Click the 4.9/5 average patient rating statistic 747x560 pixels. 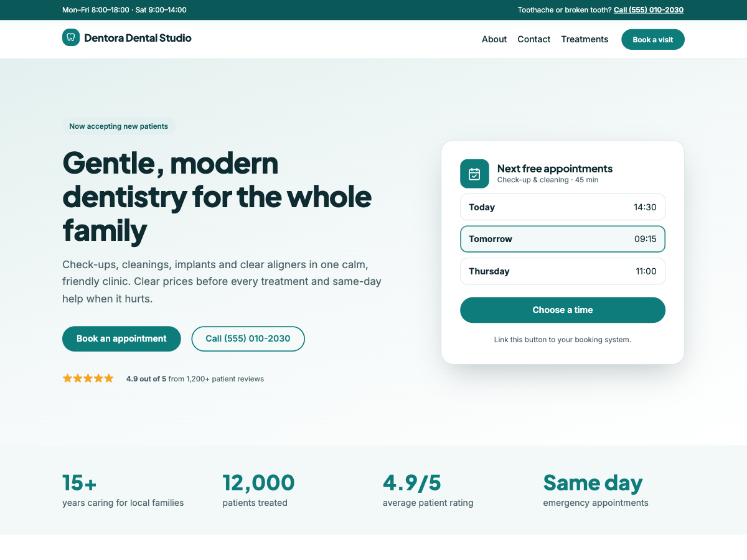coord(428,490)
